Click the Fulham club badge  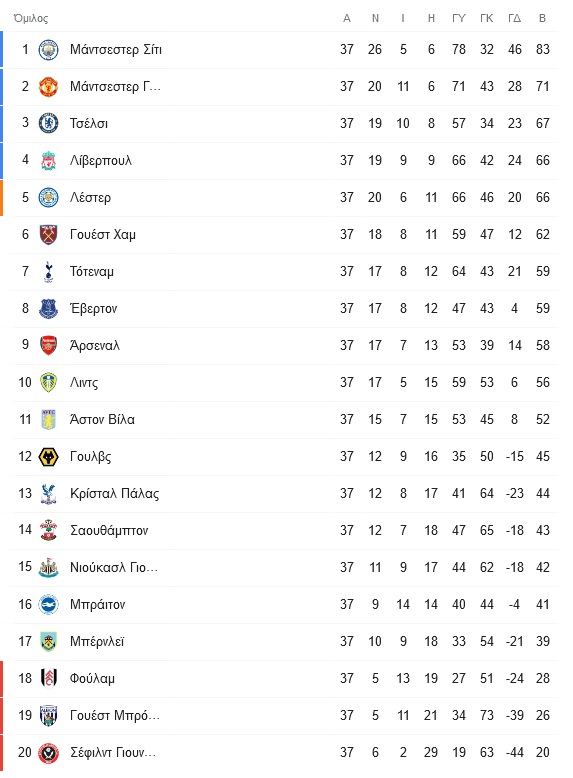click(48, 679)
